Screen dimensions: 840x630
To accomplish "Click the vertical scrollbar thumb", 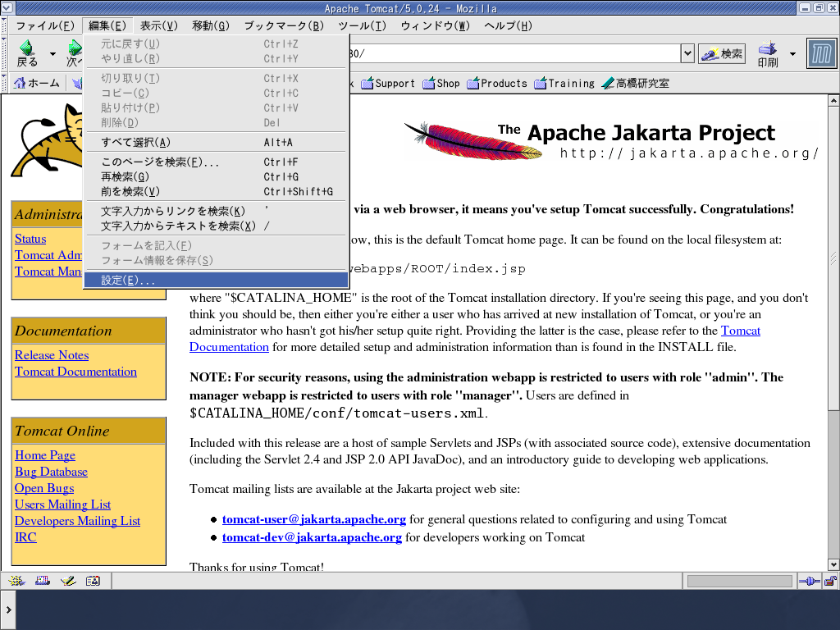I will [833, 258].
